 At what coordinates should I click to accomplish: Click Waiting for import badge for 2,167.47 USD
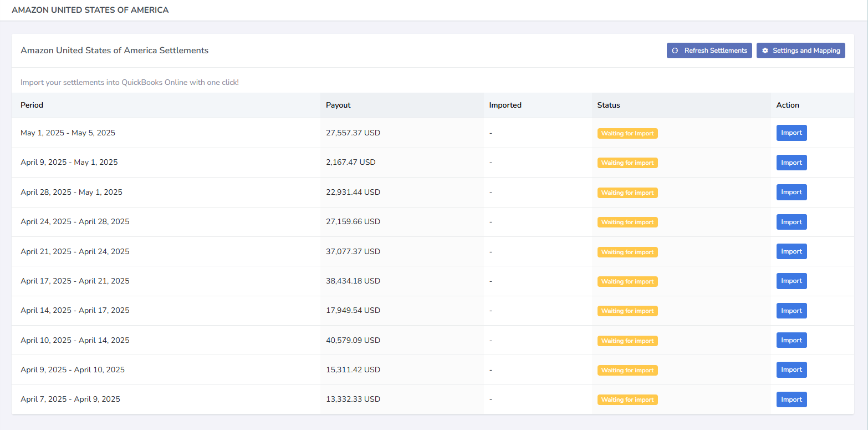627,163
